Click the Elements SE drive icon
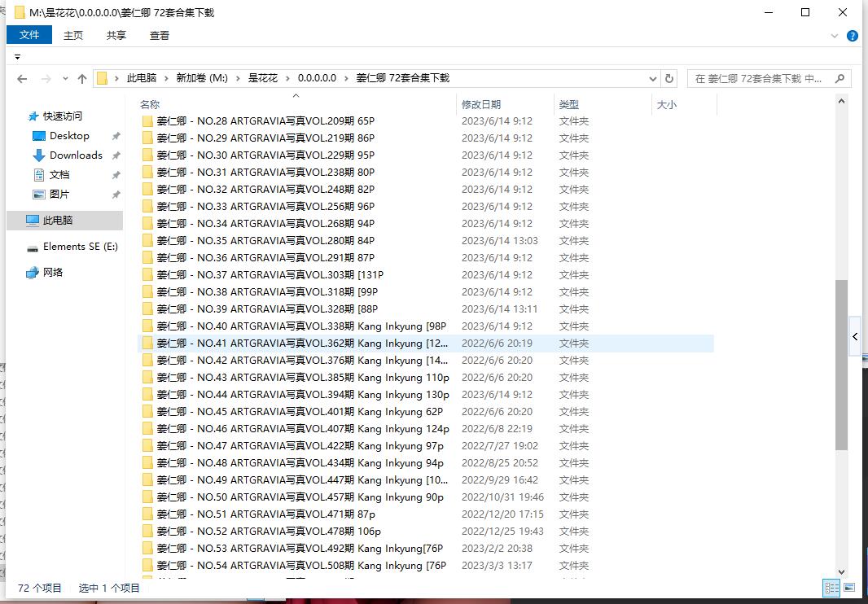Image resolution: width=868 pixels, height=604 pixels. [x=33, y=247]
